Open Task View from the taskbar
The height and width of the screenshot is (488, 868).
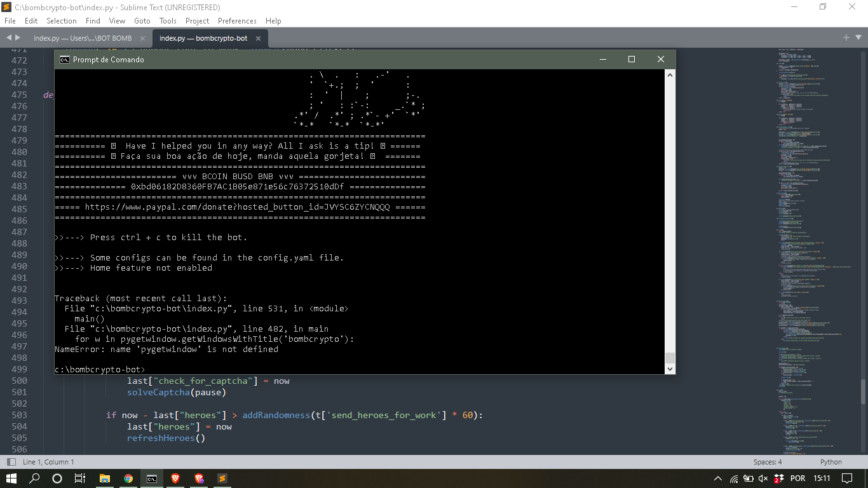pyautogui.click(x=80, y=477)
